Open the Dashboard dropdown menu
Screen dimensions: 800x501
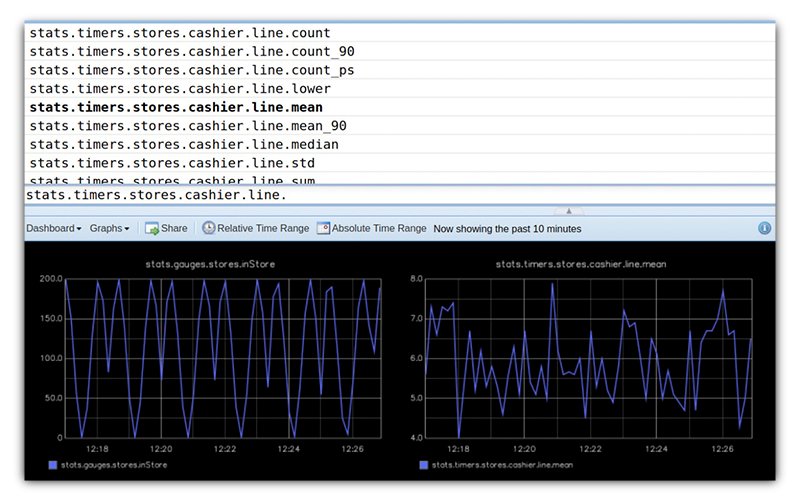(54, 228)
